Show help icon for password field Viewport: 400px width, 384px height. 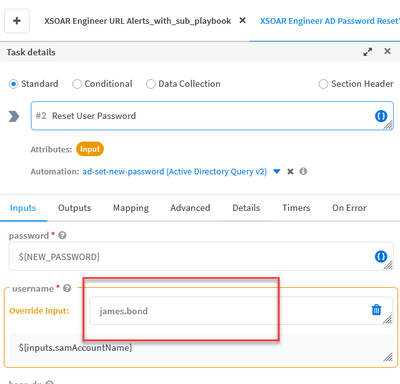pos(62,235)
